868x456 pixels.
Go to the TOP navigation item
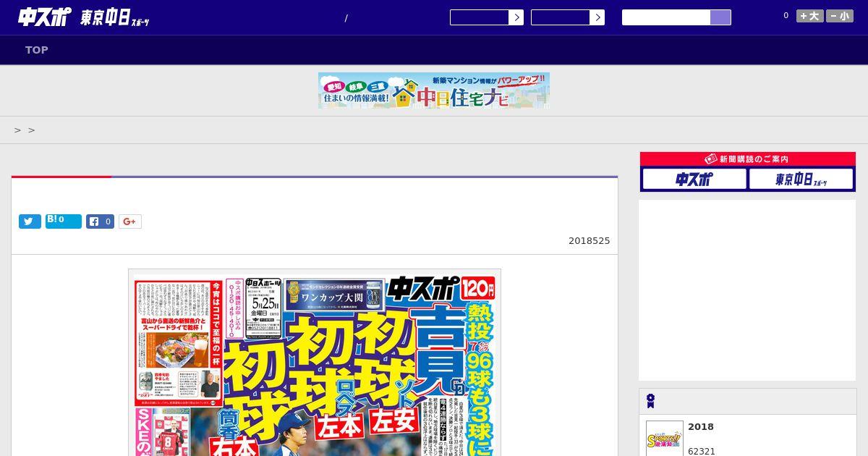point(37,50)
